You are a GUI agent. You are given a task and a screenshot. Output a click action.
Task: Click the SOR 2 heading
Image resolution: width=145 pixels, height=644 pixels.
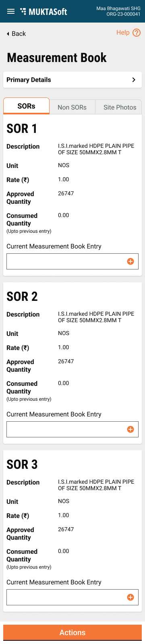[x=22, y=296]
